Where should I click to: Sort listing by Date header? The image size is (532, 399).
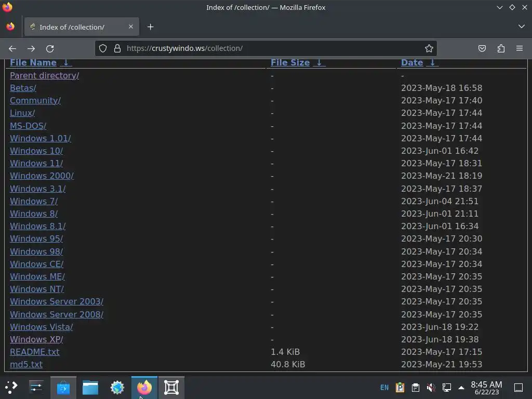point(412,62)
